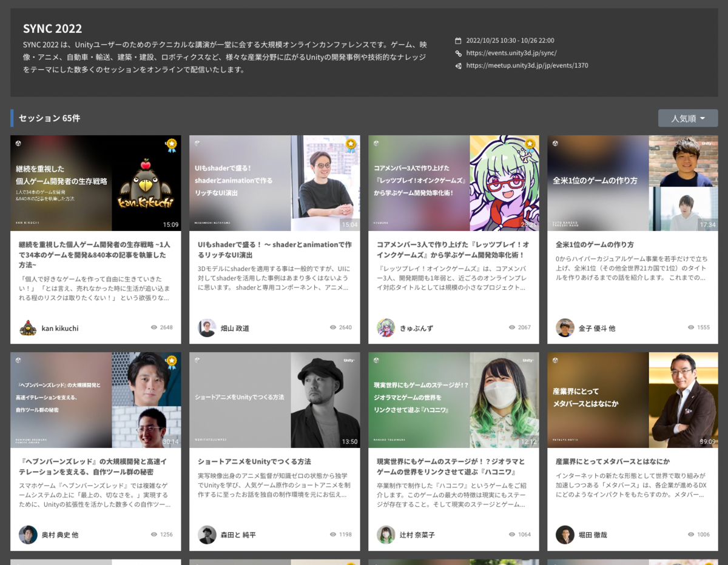This screenshot has height=565, width=728.
Task: Click the 13:50 duration label
Action: click(x=349, y=441)
